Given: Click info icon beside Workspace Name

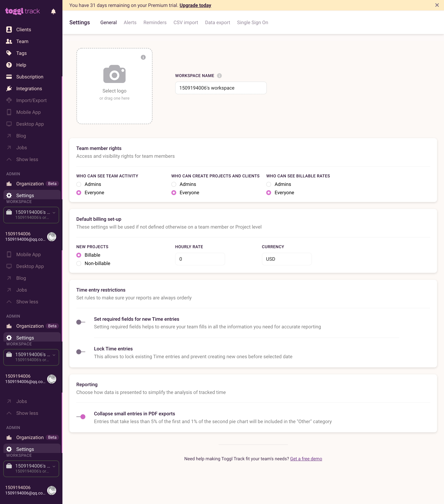Looking at the screenshot, I should pos(219,76).
